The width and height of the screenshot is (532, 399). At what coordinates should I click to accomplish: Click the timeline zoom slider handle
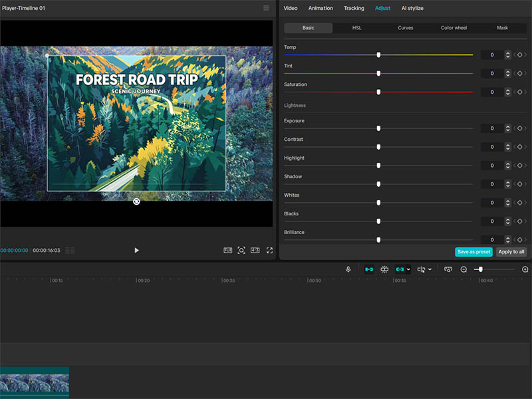(480, 269)
